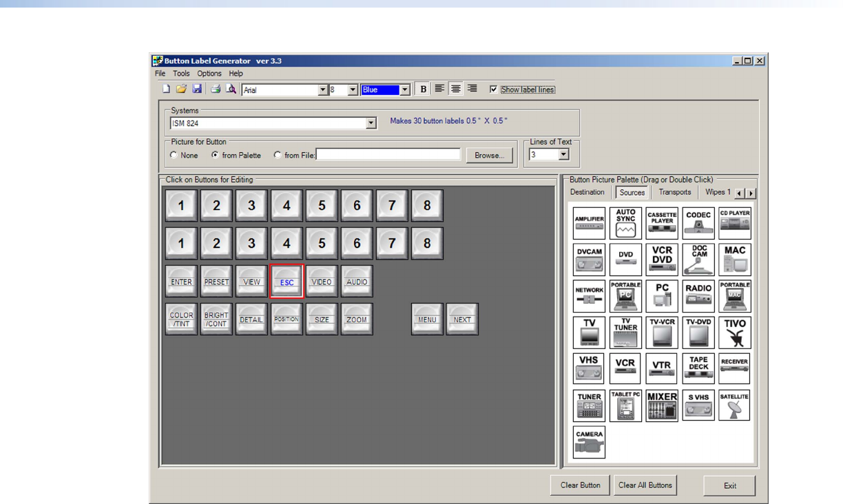Select the SATELLITE palette icon
This screenshot has height=504, width=843.
(x=734, y=406)
